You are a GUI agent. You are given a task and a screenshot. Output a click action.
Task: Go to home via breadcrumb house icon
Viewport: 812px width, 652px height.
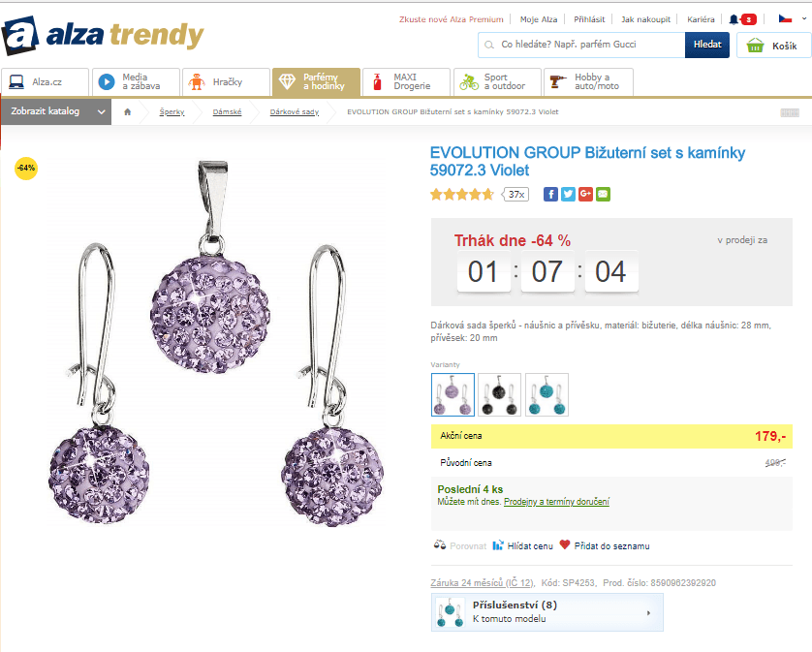127,112
